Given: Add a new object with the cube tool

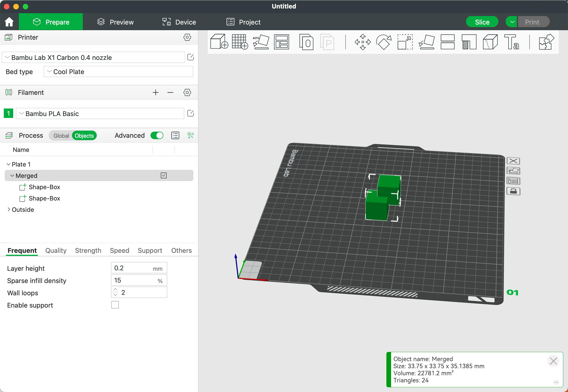Looking at the screenshot, I should coord(219,42).
